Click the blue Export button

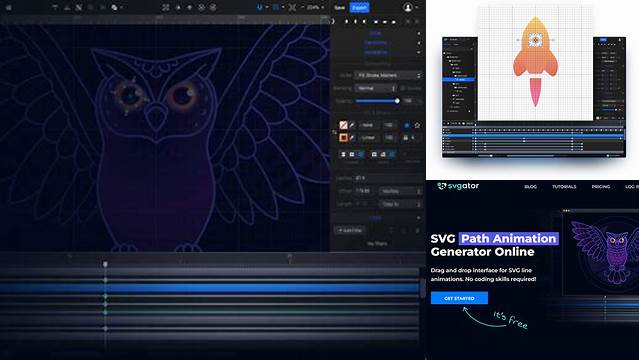(359, 7)
